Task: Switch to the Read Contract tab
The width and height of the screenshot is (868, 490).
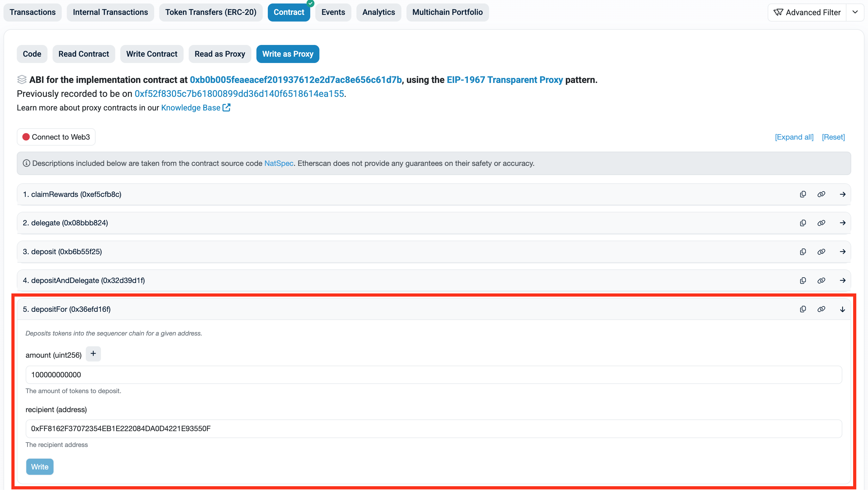Action: pyautogui.click(x=84, y=53)
